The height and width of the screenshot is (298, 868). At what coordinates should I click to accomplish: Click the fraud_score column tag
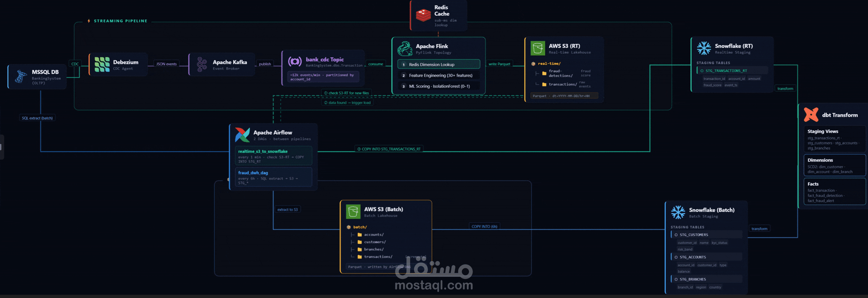(x=712, y=85)
